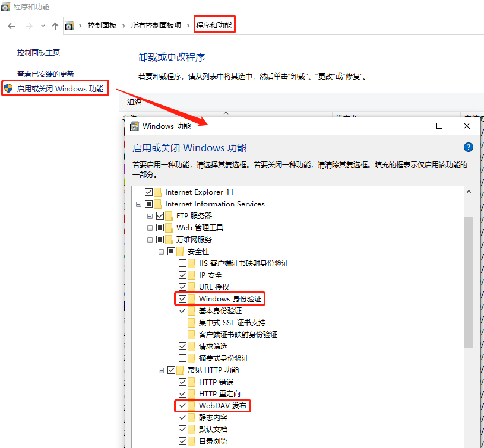
Task: Go up one level with up arrow
Action: point(55,26)
